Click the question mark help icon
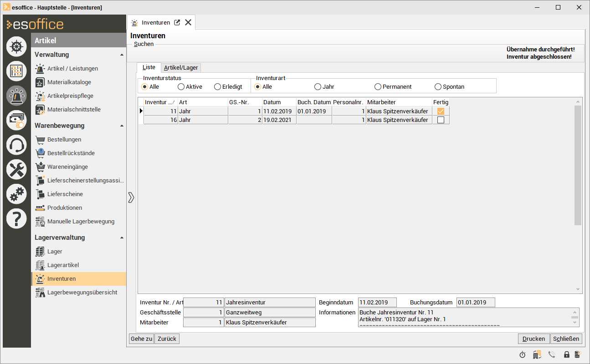This screenshot has width=590, height=364. point(16,219)
